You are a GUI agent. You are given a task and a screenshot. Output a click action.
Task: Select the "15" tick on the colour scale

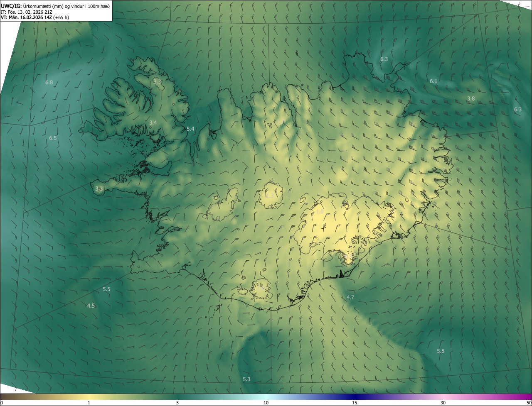[x=355, y=403]
